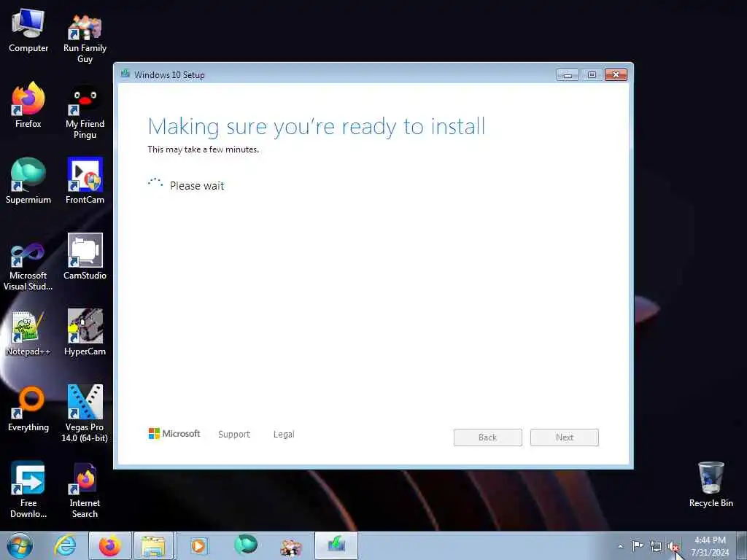Open the network tray icon

point(656,547)
